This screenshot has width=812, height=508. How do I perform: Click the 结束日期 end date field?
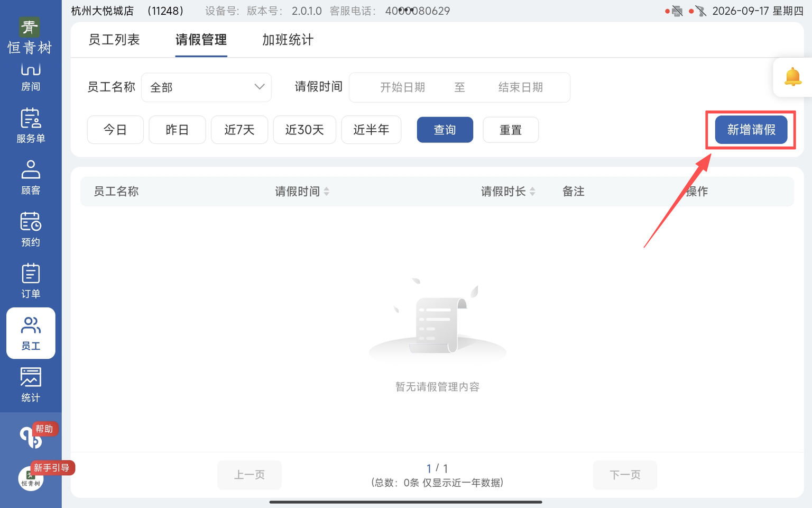(x=520, y=87)
